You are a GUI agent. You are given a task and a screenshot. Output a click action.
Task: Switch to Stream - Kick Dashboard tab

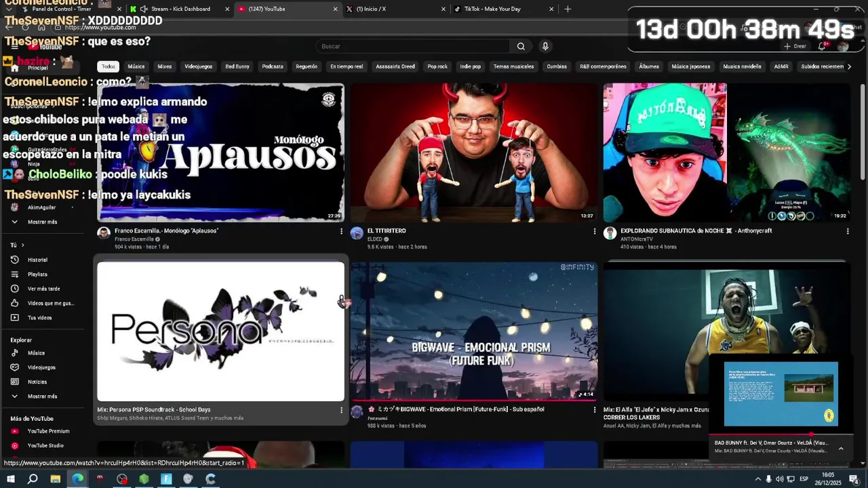(180, 9)
